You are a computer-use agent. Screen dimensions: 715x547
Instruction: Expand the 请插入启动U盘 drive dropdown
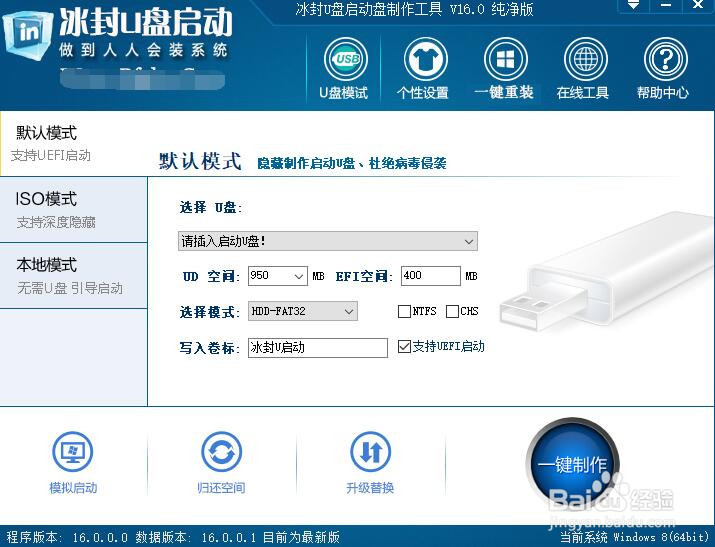point(469,241)
